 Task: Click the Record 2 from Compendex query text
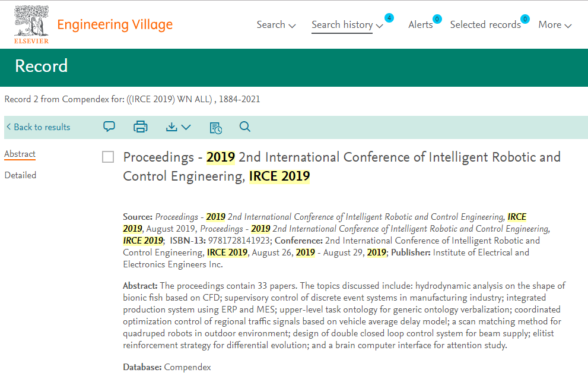[x=132, y=99]
